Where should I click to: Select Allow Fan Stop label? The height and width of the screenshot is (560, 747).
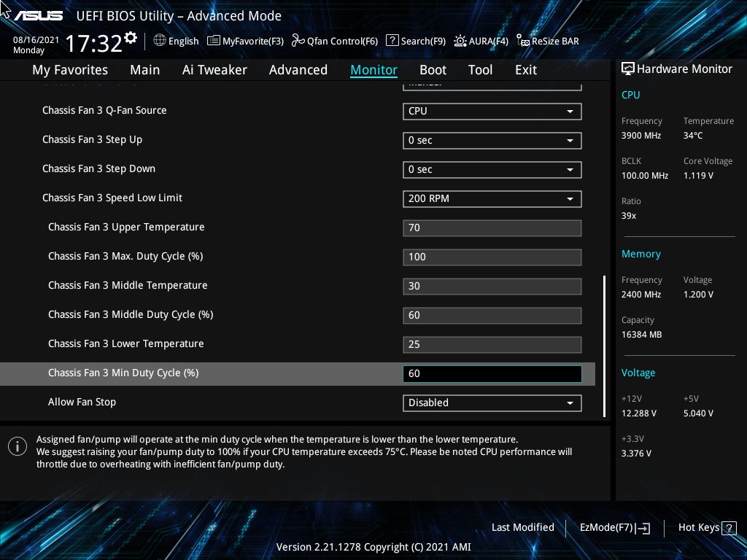click(x=82, y=402)
